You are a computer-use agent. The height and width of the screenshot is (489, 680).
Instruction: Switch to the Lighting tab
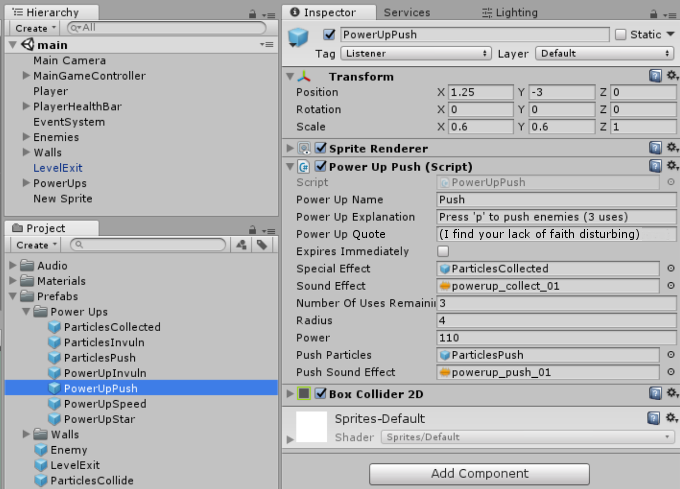coord(510,13)
